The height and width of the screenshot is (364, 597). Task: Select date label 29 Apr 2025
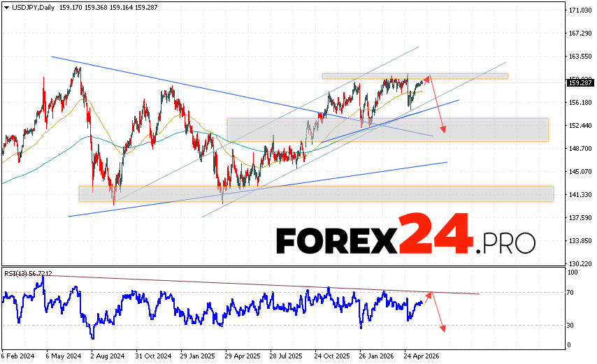coord(243,356)
